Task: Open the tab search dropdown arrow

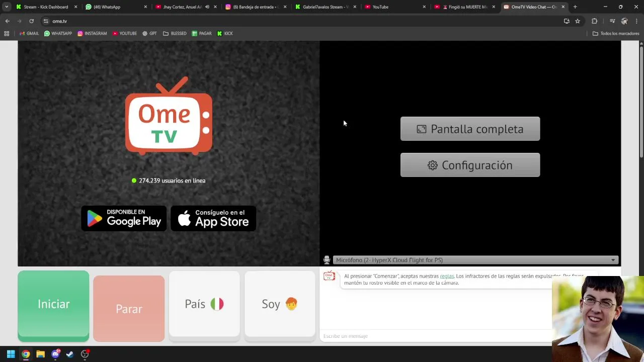Action: [7, 7]
